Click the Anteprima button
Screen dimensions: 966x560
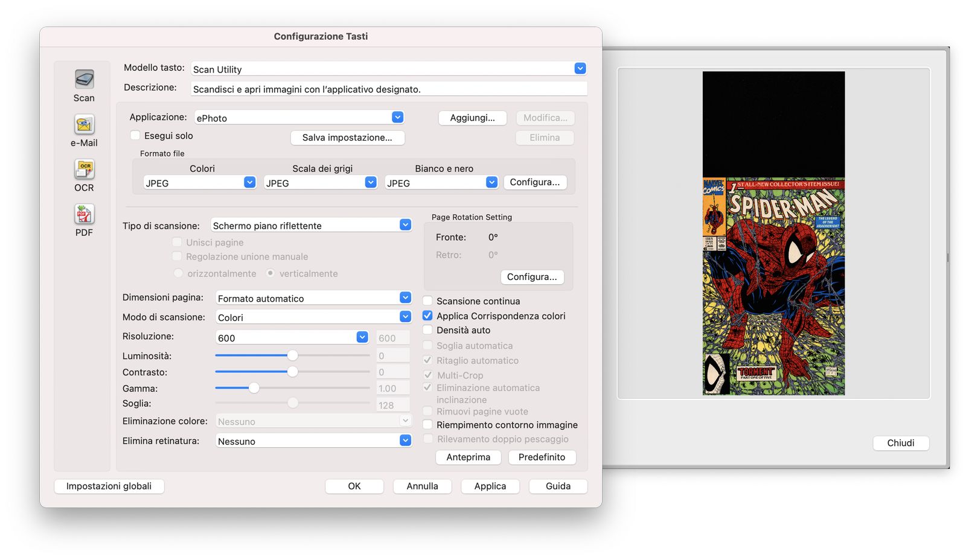coord(469,457)
